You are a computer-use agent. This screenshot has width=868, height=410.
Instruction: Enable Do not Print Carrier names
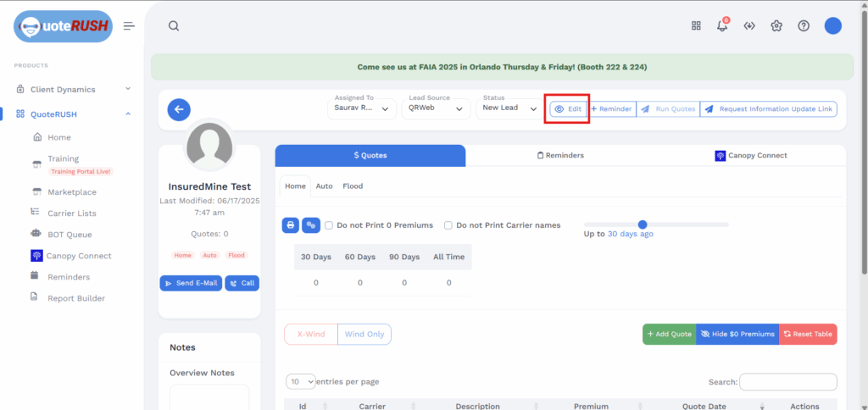click(x=448, y=225)
